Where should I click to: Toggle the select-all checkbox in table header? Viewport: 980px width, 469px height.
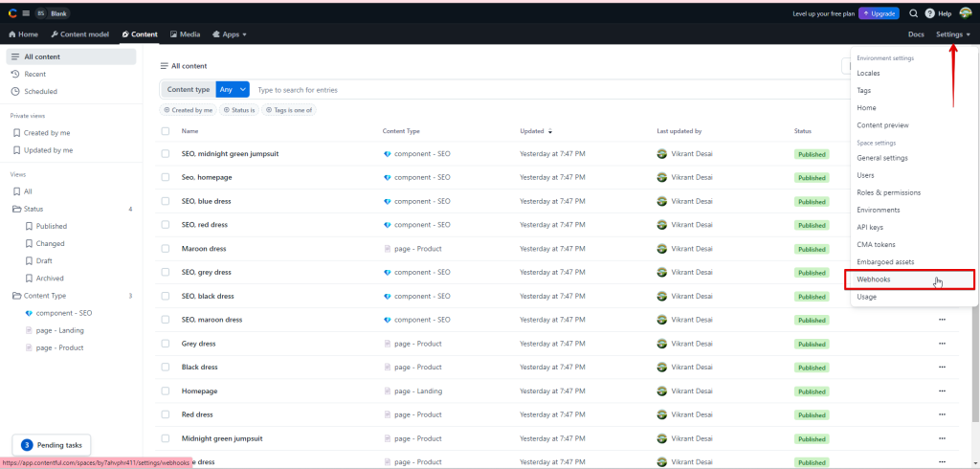tap(166, 131)
